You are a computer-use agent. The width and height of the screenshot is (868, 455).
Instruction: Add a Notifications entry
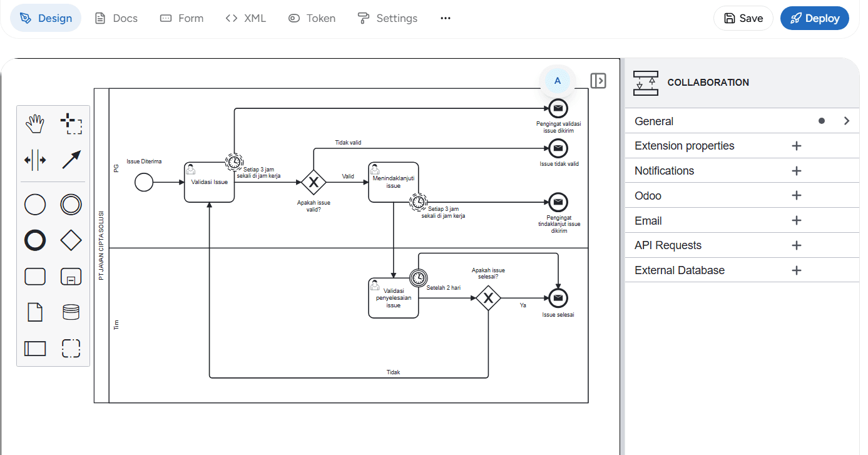[797, 171]
